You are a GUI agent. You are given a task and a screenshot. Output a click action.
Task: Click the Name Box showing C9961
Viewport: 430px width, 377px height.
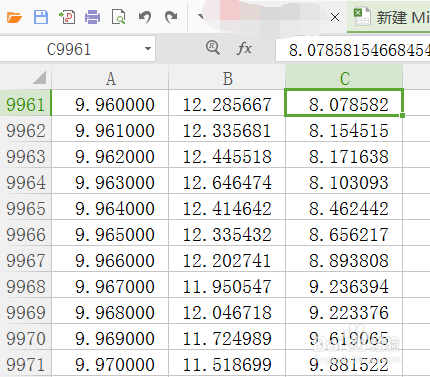[69, 49]
